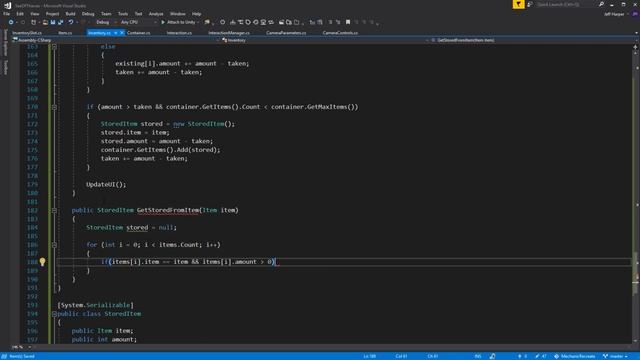Screen dimensions: 640x360
Task: Click the GetStoredFromItem method name on line 182
Action: pyautogui.click(x=168, y=210)
